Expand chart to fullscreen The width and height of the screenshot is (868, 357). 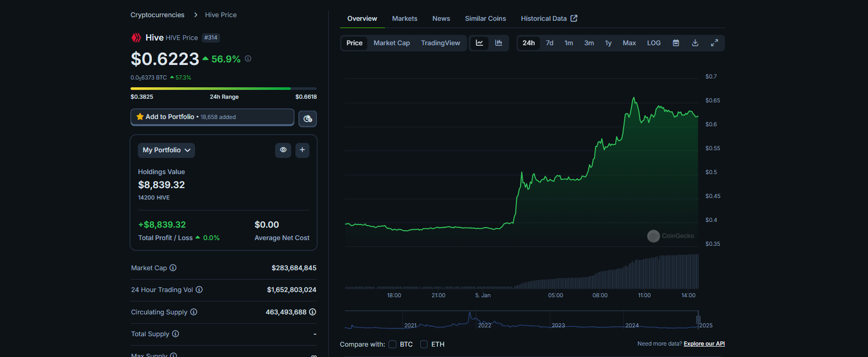(715, 43)
